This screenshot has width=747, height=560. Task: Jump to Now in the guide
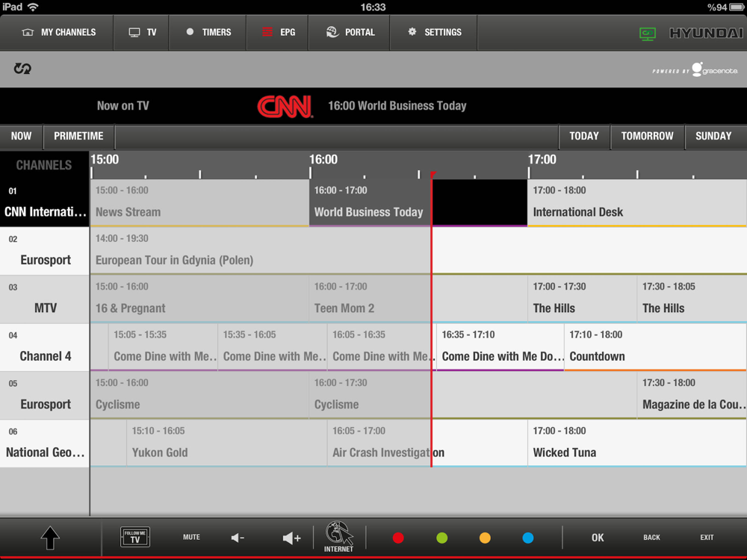[22, 136]
